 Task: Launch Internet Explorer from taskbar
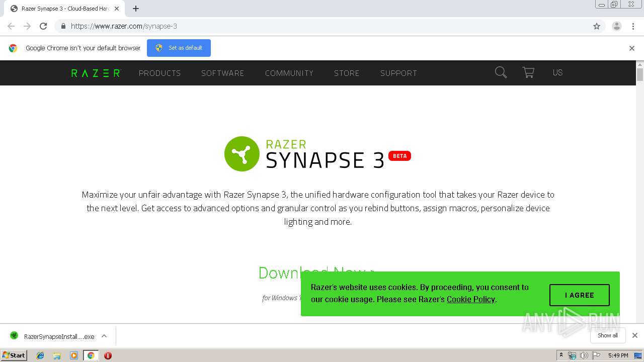tap(40, 355)
